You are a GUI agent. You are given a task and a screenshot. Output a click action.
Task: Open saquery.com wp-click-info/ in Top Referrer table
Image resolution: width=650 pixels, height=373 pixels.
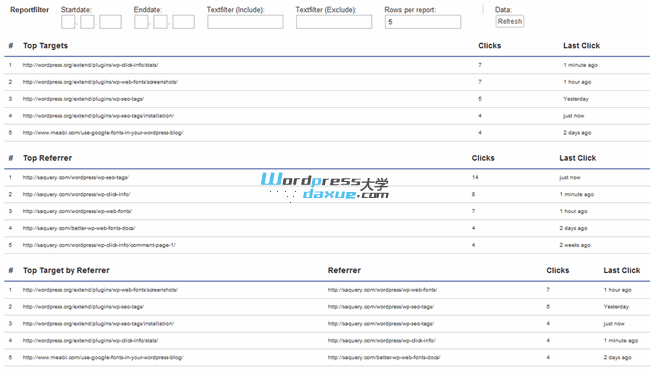pyautogui.click(x=77, y=194)
